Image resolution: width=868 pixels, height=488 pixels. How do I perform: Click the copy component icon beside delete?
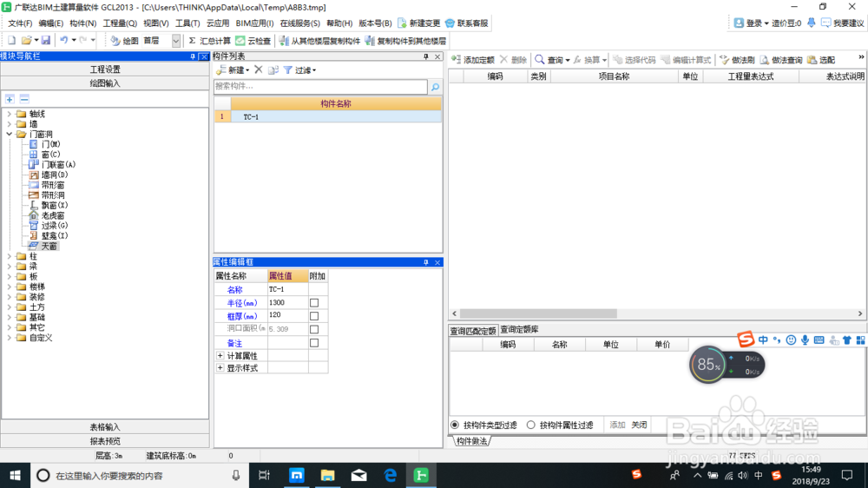tap(273, 69)
